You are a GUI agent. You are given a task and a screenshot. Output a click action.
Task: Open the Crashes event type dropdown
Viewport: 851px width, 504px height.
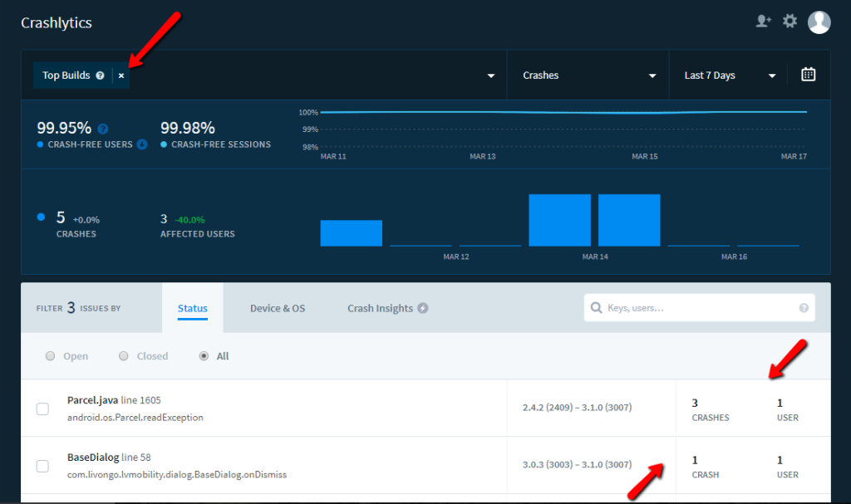588,76
